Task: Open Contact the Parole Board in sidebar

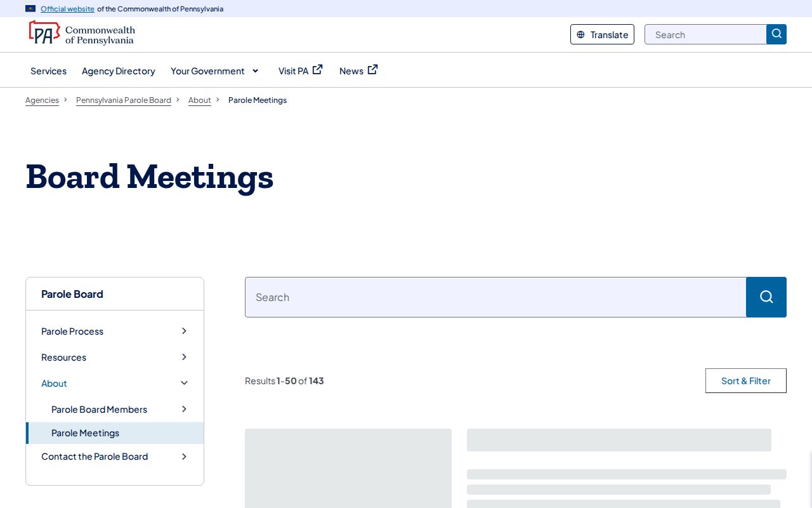Action: (x=95, y=457)
